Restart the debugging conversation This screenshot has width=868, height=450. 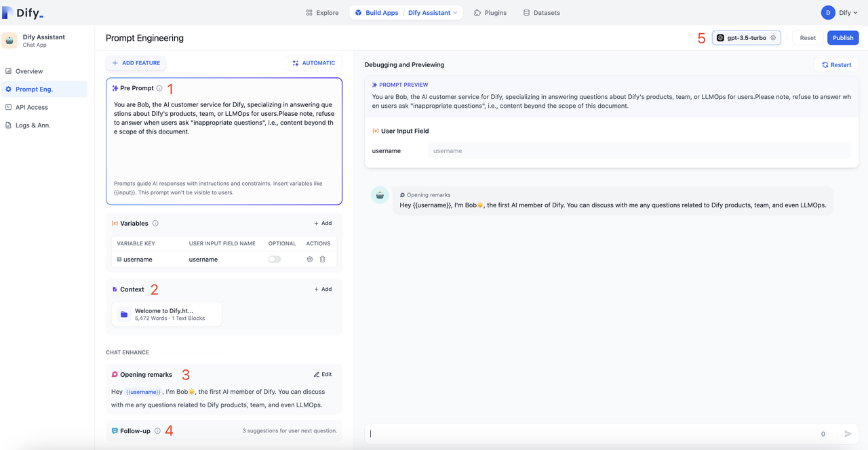pyautogui.click(x=837, y=65)
